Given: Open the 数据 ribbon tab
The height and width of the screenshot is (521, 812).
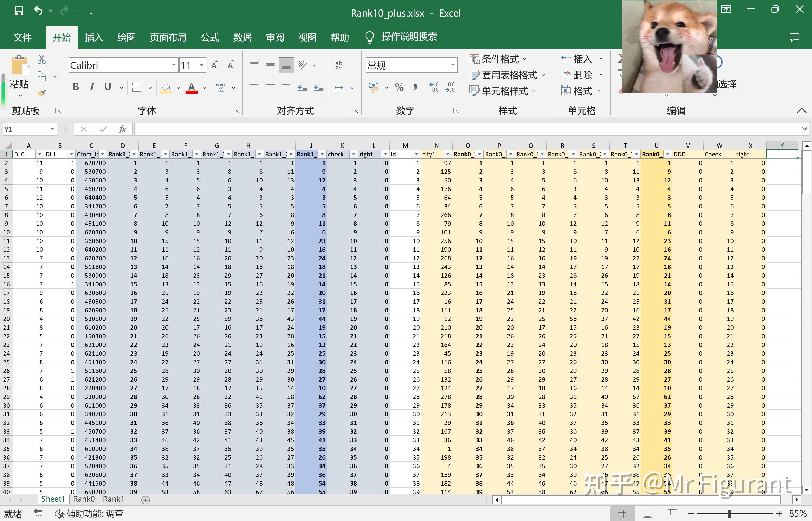Looking at the screenshot, I should 242,37.
